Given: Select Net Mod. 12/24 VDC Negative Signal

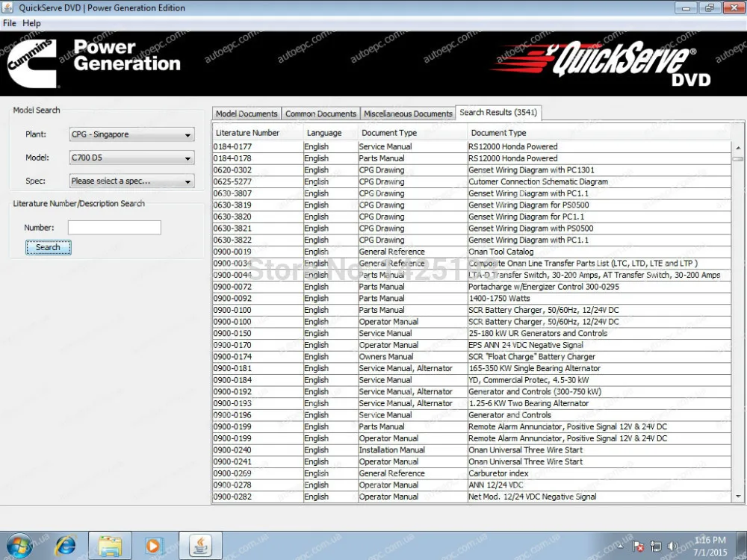Looking at the screenshot, I should click(532, 497).
